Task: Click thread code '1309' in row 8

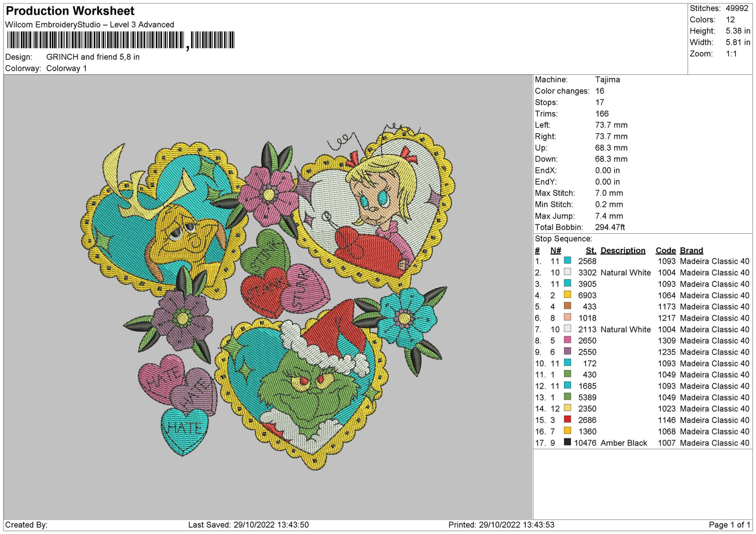Action: coord(667,341)
